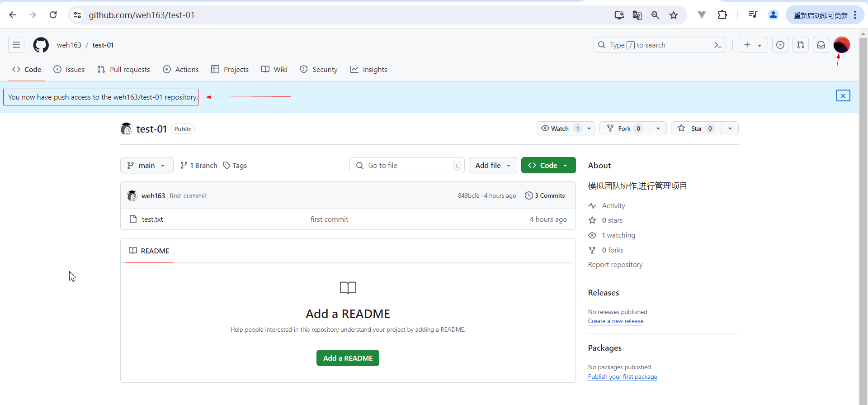The width and height of the screenshot is (868, 405).
Task: Click Create a new release link
Action: 616,321
